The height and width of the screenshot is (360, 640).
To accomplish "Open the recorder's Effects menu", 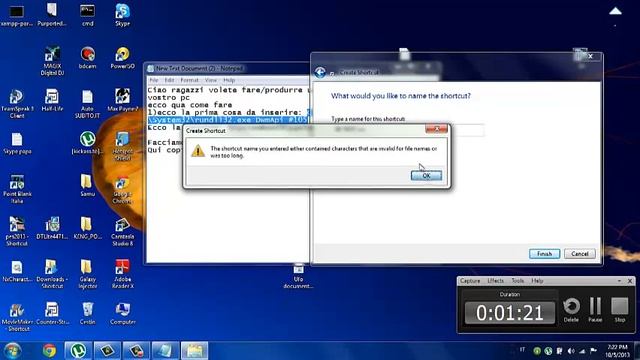I will (496, 281).
